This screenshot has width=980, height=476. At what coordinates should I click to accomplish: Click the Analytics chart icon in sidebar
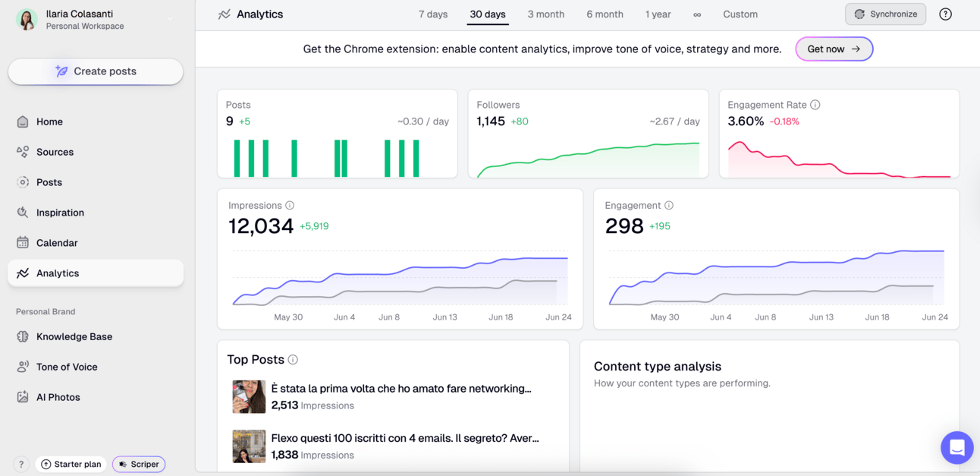click(x=23, y=273)
